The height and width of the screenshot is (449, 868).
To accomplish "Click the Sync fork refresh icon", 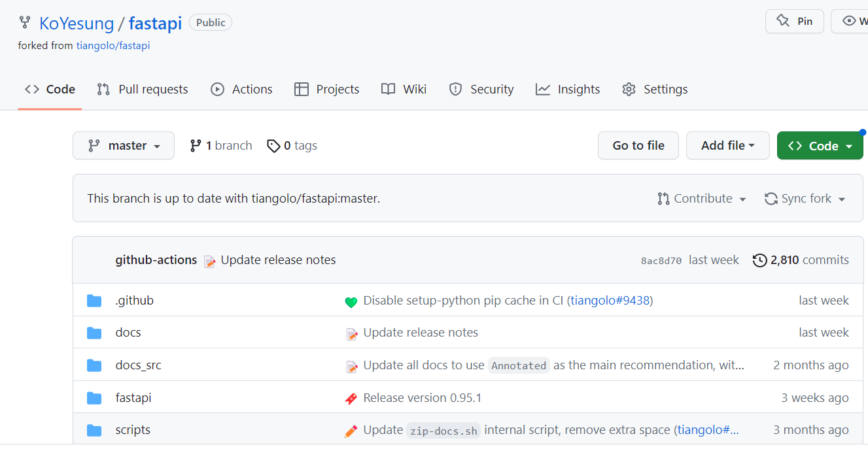I will point(771,199).
